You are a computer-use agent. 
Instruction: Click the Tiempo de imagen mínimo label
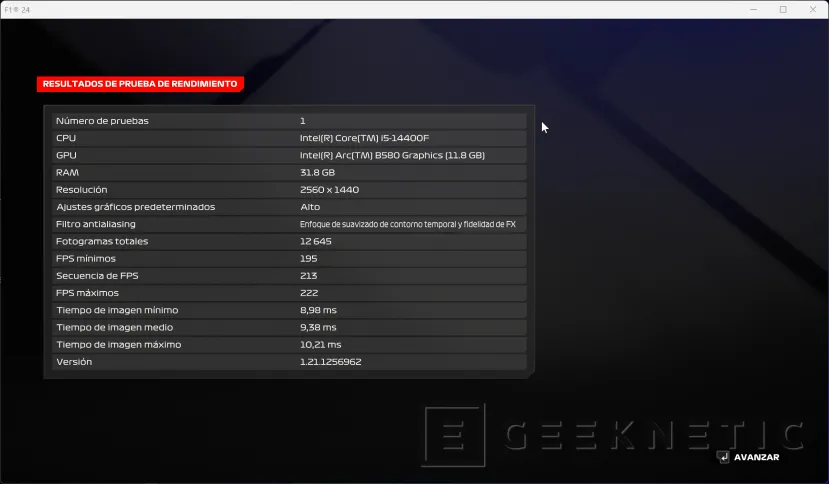coord(117,310)
